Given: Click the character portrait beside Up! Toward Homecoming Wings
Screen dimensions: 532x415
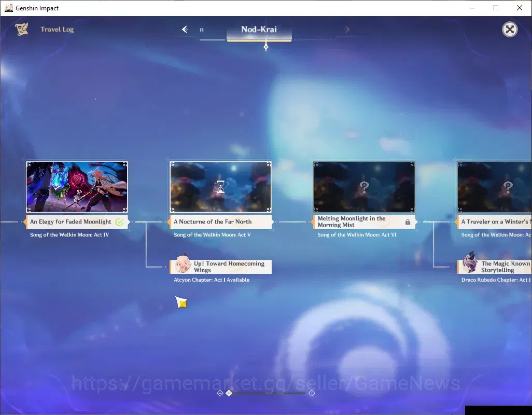Looking at the screenshot, I should [183, 264].
